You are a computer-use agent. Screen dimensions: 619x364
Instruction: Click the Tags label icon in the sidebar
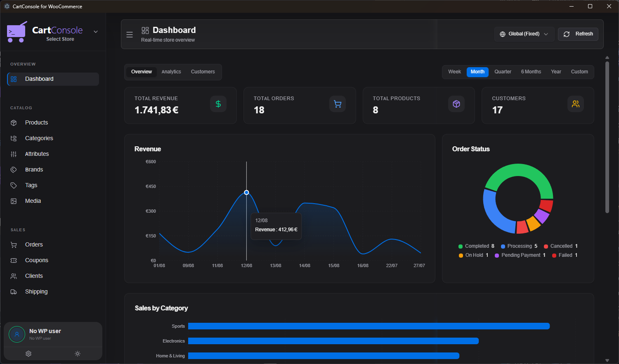point(14,186)
